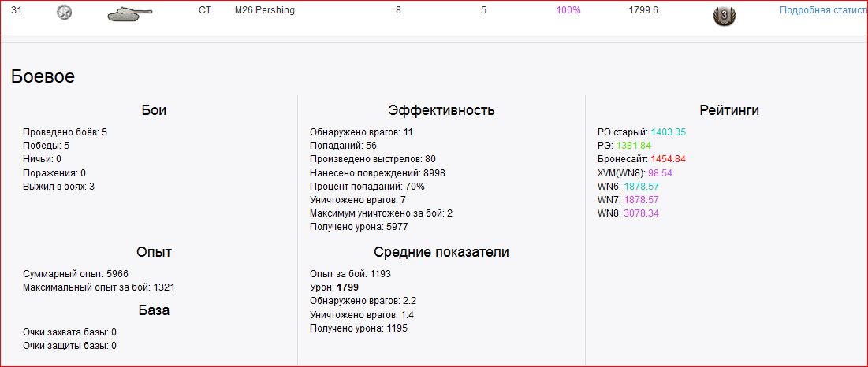Image resolution: width=868 pixels, height=367 pixels.
Task: Click the Опыт heading
Action: (x=154, y=252)
